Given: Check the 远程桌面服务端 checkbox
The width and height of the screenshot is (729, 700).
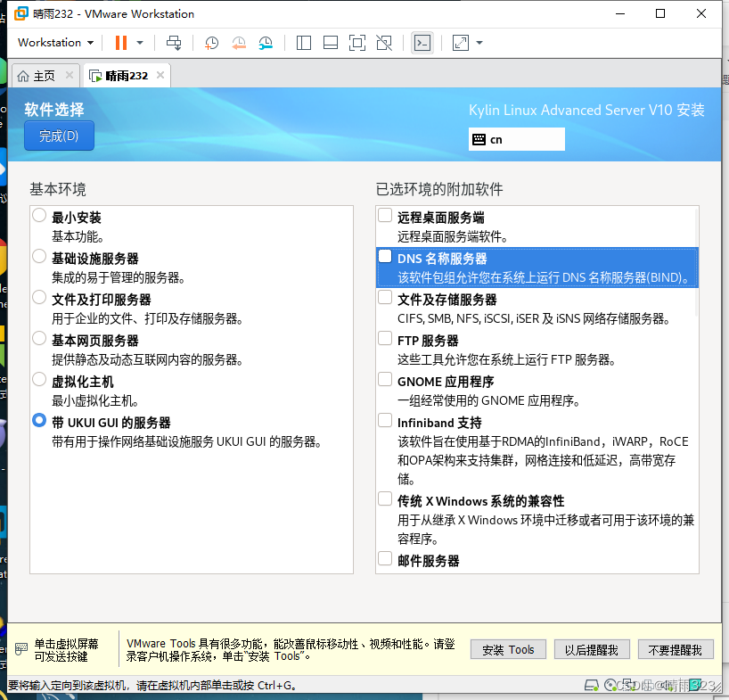Looking at the screenshot, I should point(385,215).
